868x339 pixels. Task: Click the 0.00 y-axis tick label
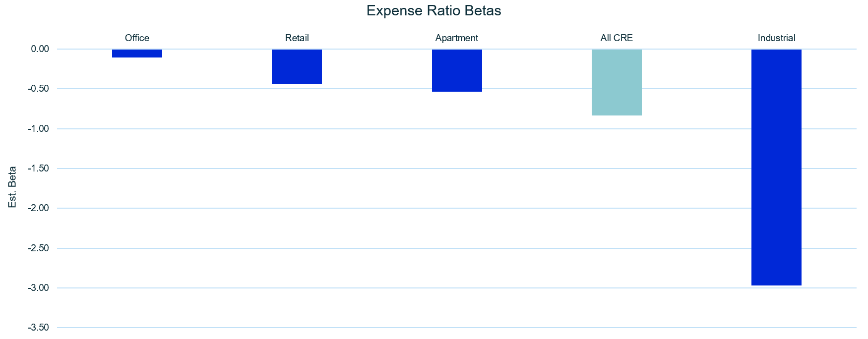40,49
